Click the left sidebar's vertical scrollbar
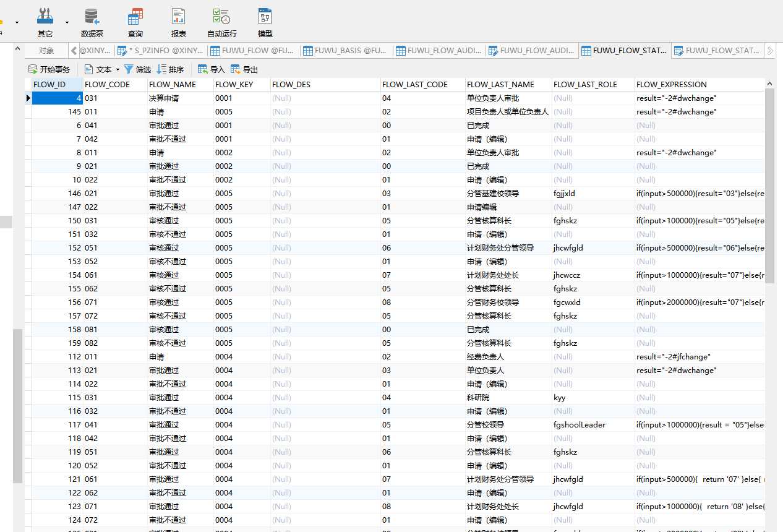This screenshot has height=532, width=783. coord(17,405)
